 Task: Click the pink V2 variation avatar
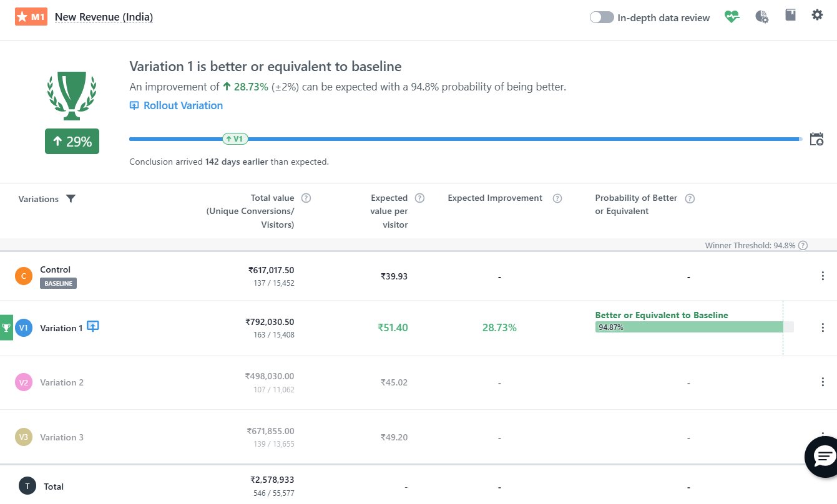[x=24, y=382]
